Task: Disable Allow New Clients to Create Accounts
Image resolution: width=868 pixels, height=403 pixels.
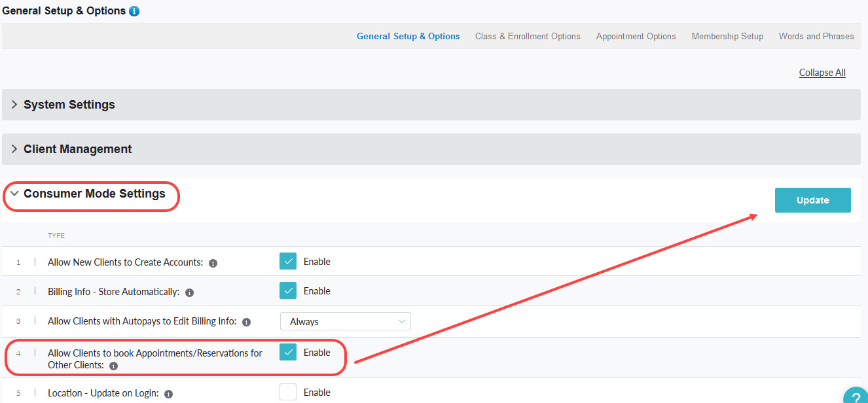Action: coord(288,261)
